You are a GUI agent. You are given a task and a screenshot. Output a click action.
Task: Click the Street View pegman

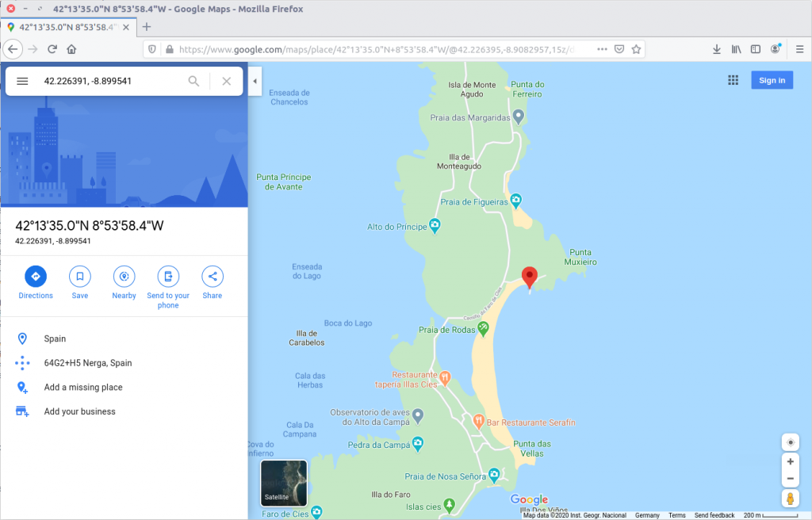tap(791, 499)
